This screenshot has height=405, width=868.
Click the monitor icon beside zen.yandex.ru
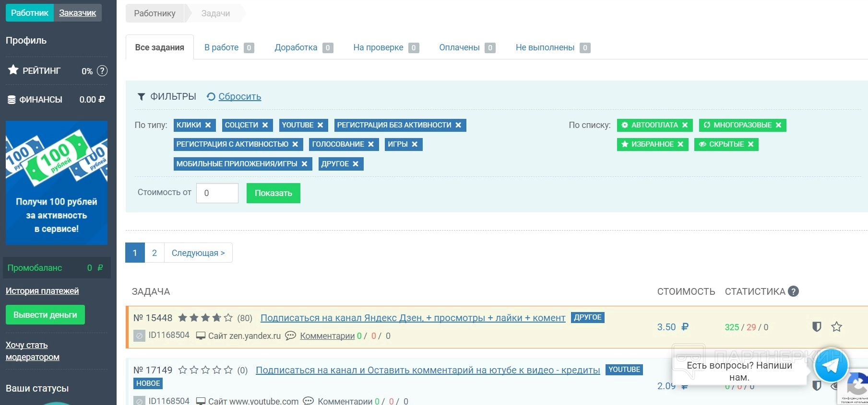(201, 336)
